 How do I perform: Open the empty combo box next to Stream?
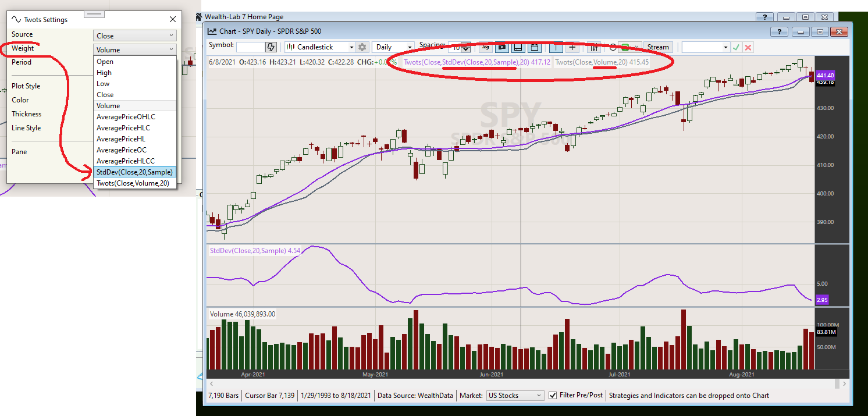coord(706,47)
